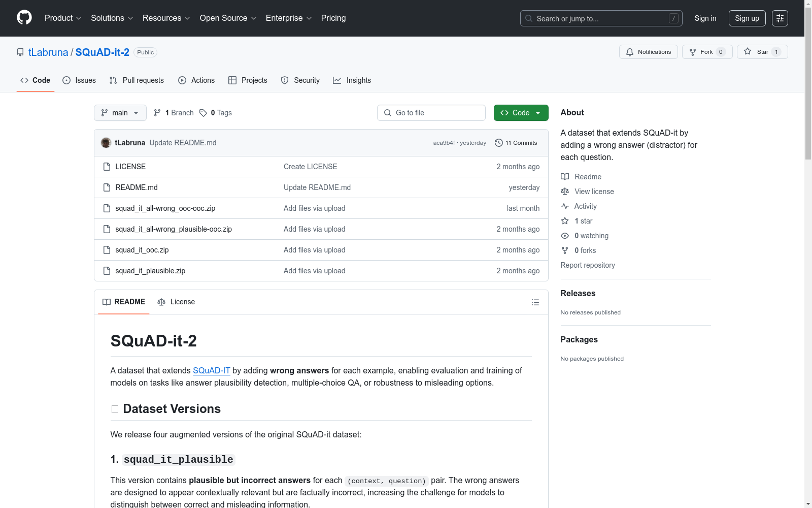Click file icon next to README.md
The width and height of the screenshot is (812, 508).
point(107,187)
